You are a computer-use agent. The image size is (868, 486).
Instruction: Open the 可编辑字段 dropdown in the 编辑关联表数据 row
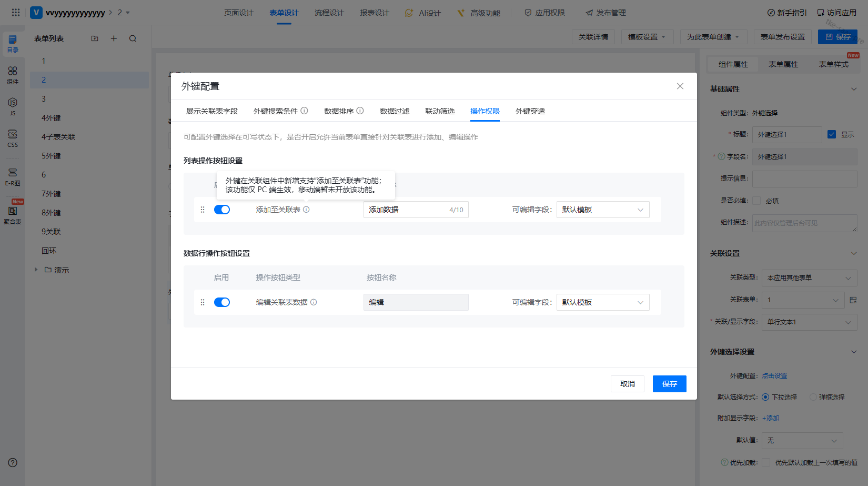click(x=602, y=302)
